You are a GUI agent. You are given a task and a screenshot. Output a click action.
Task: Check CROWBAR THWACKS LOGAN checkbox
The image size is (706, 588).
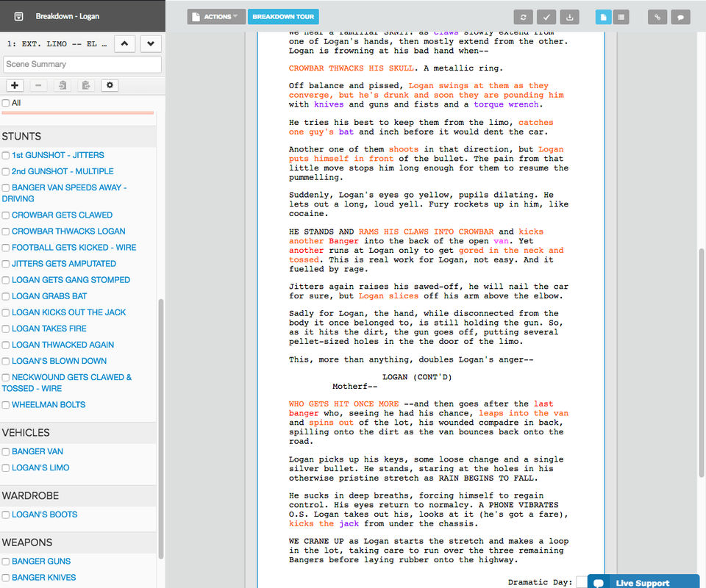[x=6, y=232]
